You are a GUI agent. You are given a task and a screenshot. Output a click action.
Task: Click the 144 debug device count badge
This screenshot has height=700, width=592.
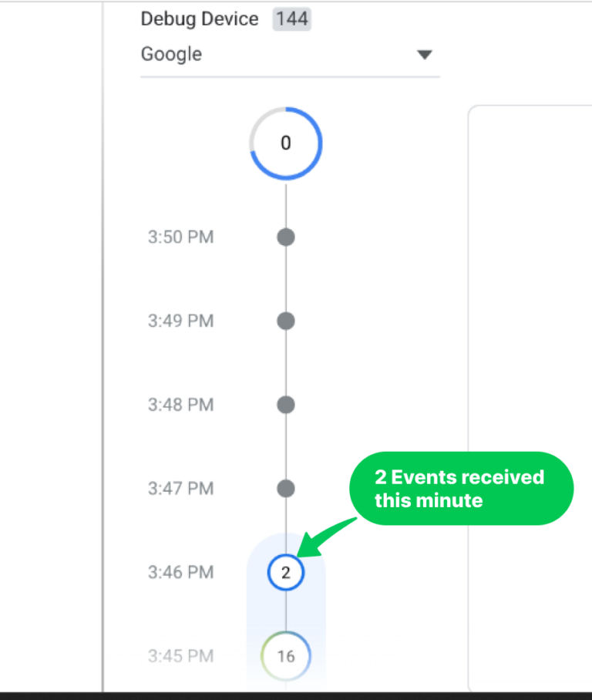click(x=291, y=19)
